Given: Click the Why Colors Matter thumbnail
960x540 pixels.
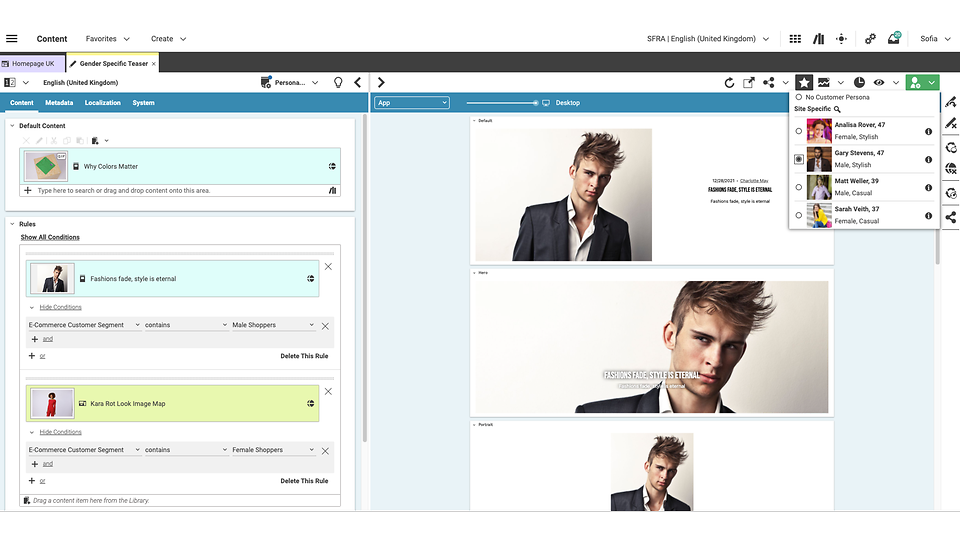Looking at the screenshot, I should point(46,166).
